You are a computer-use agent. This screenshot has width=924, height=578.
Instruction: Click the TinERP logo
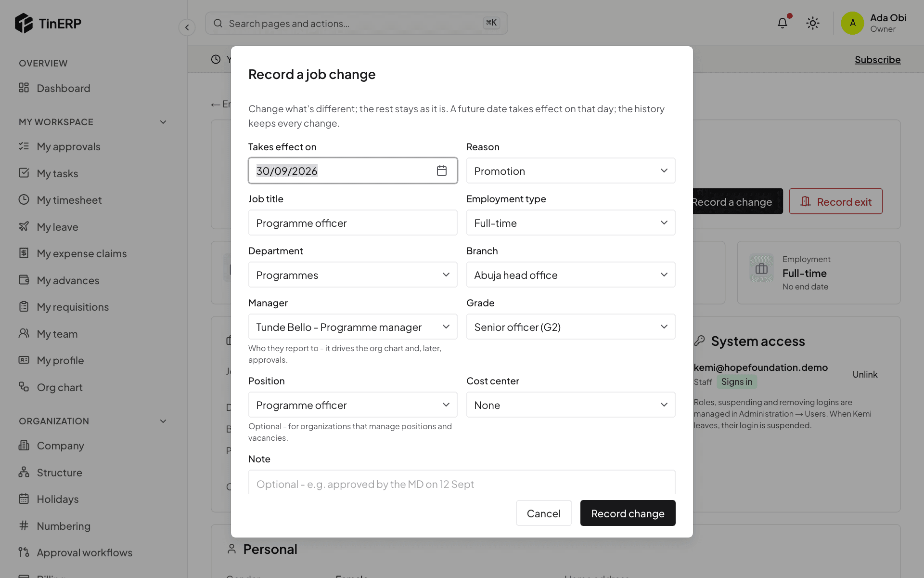(x=48, y=23)
